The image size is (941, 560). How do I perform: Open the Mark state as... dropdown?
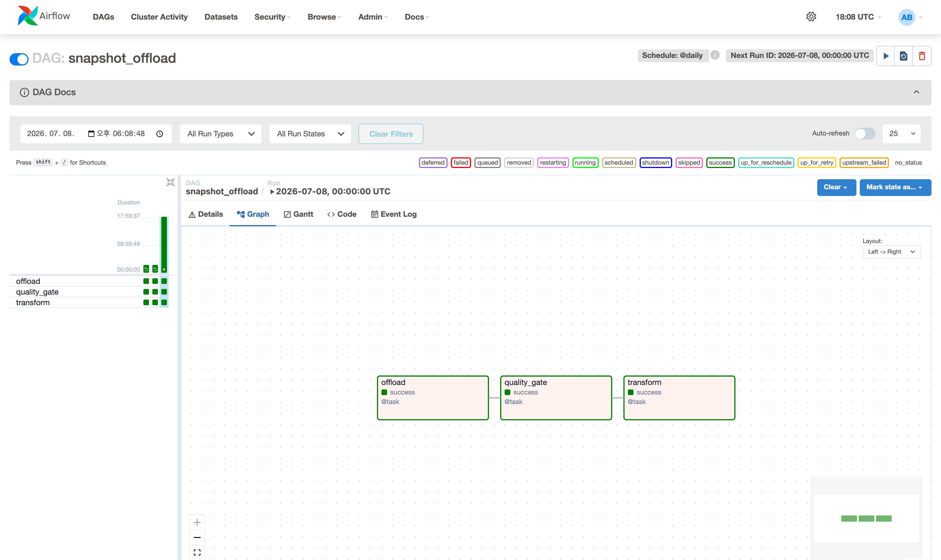[x=895, y=187]
